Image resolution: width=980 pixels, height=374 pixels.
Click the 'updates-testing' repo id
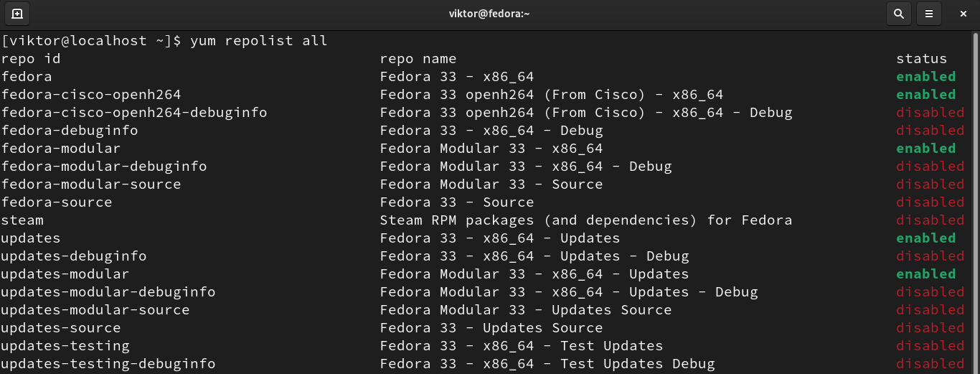click(x=65, y=346)
